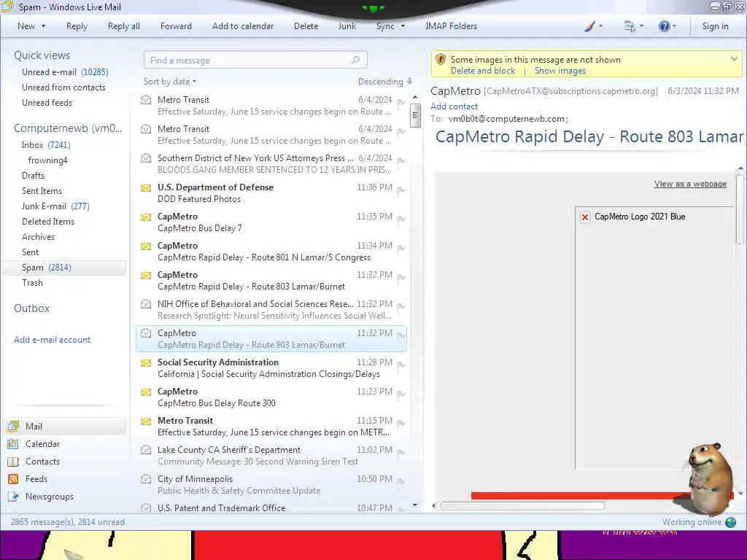The width and height of the screenshot is (747, 560).
Task: Open the Inbox folder
Action: 46,145
